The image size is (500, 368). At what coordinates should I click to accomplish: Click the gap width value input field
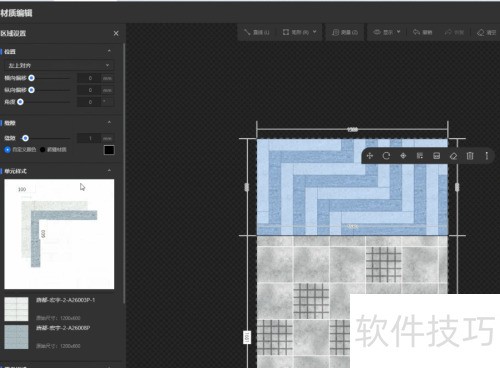pos(89,138)
